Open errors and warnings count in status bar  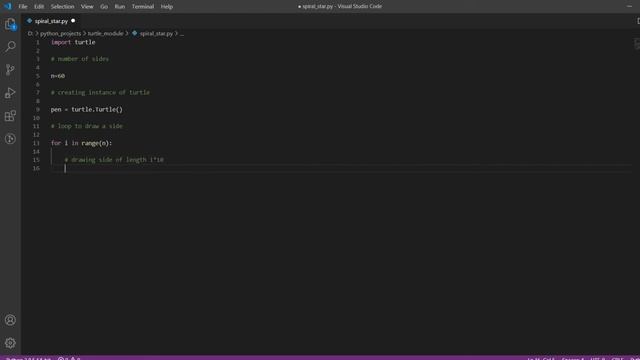69,358
